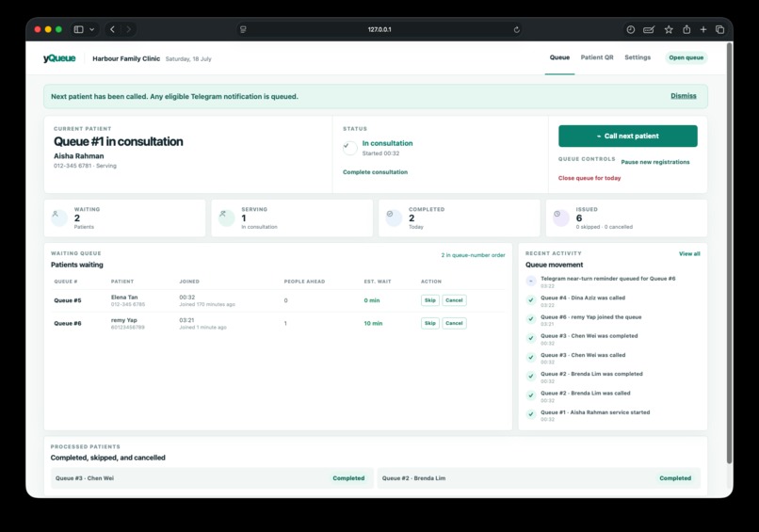Click the check icon for remy Yap joined
This screenshot has height=532, width=759.
(x=531, y=319)
